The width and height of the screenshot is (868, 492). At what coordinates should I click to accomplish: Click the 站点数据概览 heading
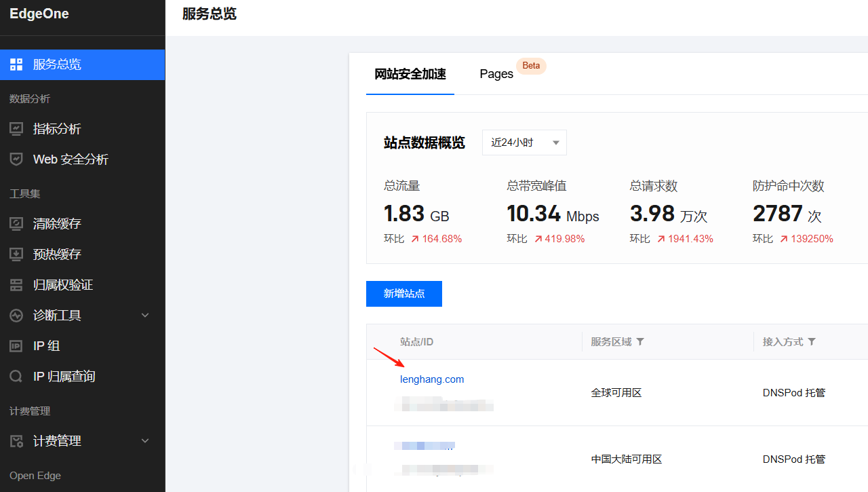pyautogui.click(x=425, y=143)
